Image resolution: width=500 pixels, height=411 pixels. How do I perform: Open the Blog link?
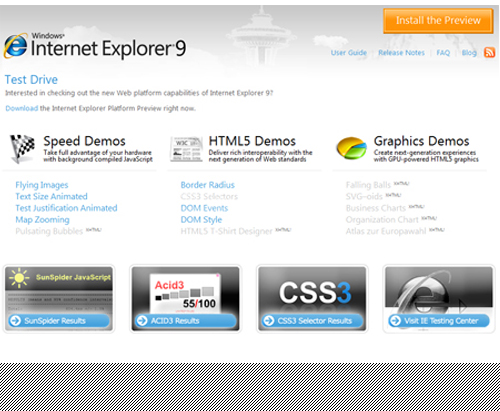[469, 53]
